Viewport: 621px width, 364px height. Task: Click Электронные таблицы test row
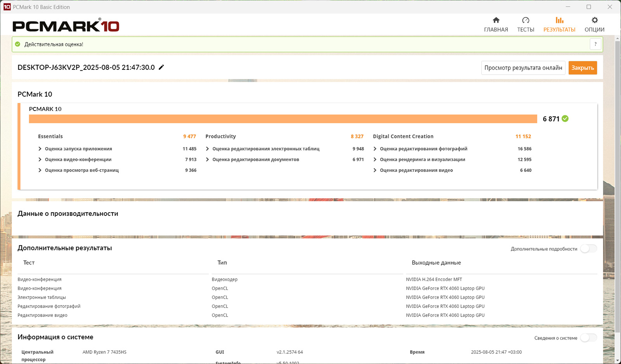[x=42, y=297]
